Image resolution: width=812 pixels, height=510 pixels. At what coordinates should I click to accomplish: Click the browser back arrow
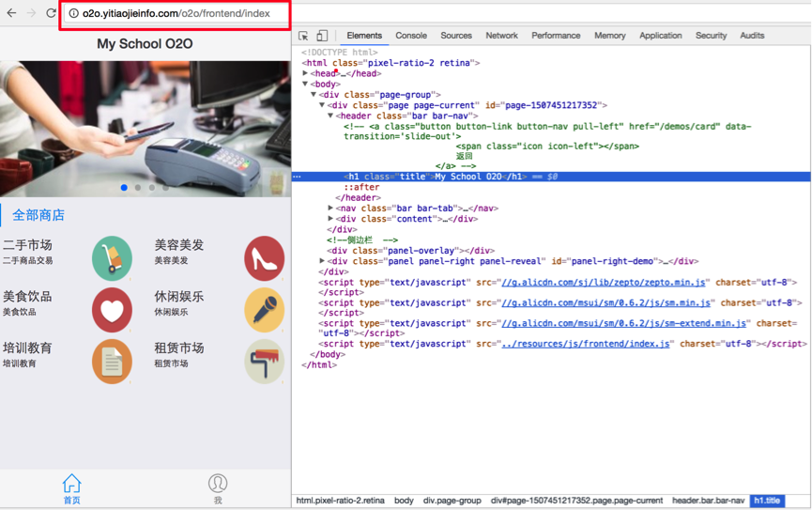pyautogui.click(x=11, y=13)
